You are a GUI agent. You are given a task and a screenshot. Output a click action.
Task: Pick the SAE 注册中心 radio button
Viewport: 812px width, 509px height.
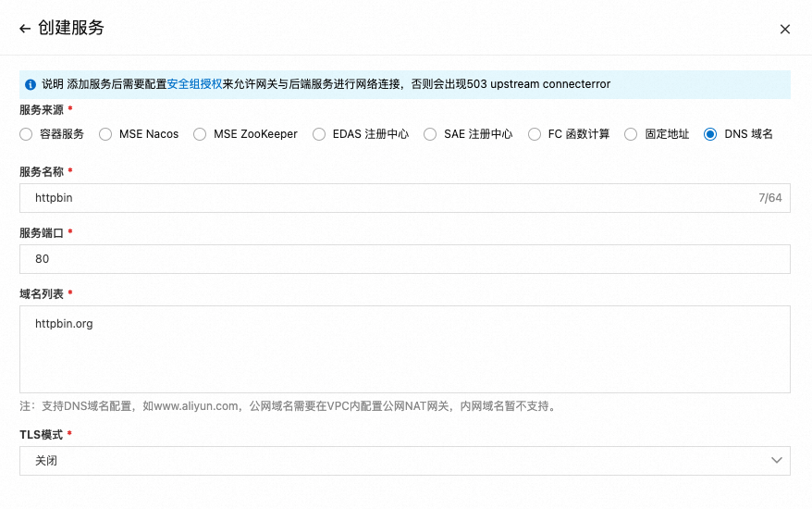(430, 134)
